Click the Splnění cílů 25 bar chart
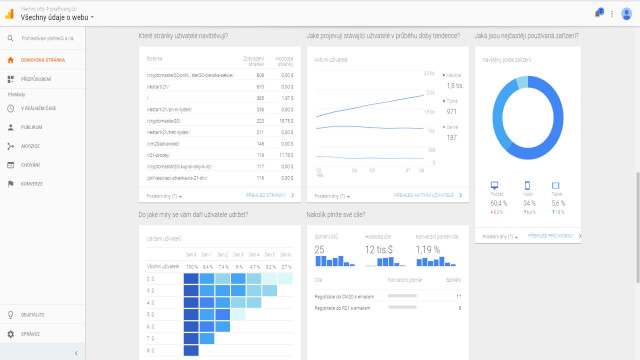Screen dimensions: 640x360 pyautogui.click(x=335, y=261)
